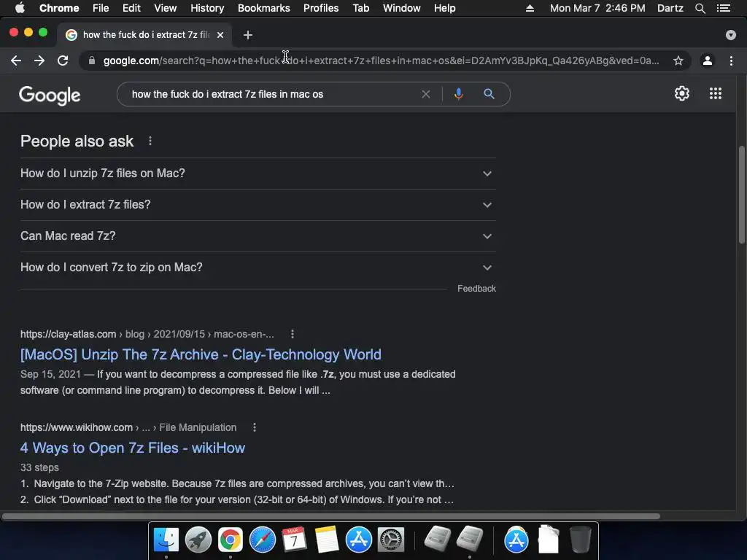747x560 pixels.
Task: Click the Dartz user name in menu bar
Action: click(x=670, y=8)
